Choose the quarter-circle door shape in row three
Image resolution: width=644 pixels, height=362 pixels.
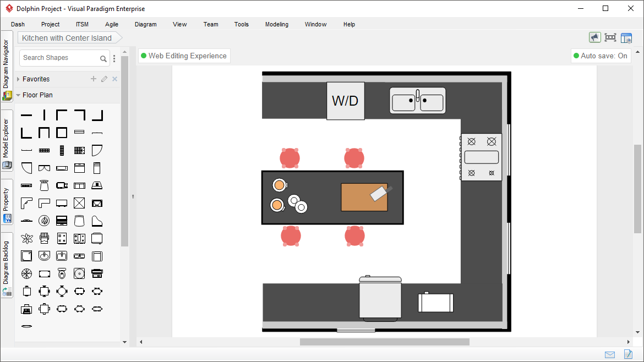pos(97,151)
